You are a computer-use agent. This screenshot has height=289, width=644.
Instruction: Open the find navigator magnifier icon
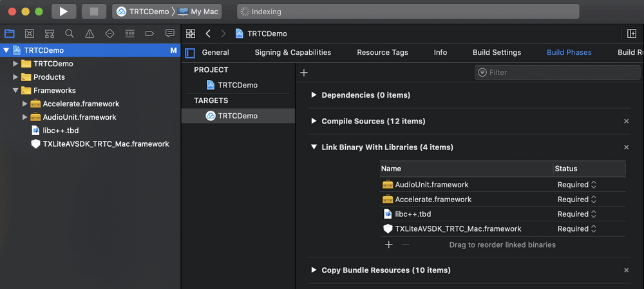[70, 33]
